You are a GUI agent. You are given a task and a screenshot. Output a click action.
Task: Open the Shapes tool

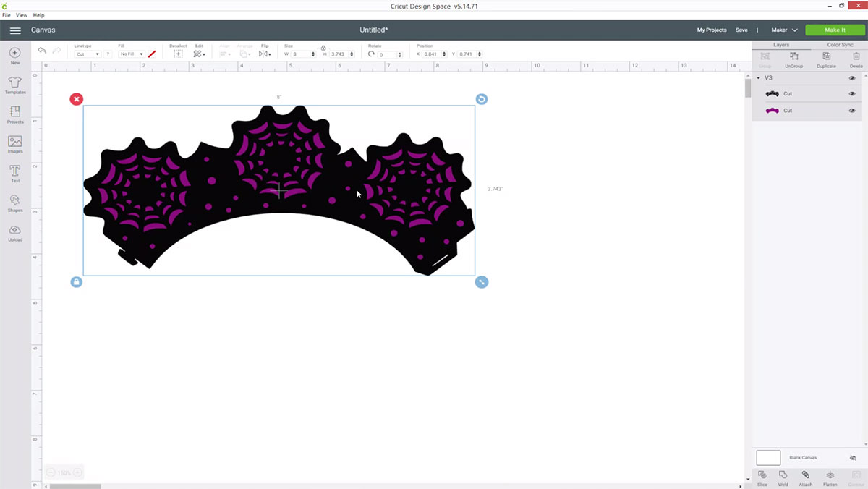click(15, 203)
